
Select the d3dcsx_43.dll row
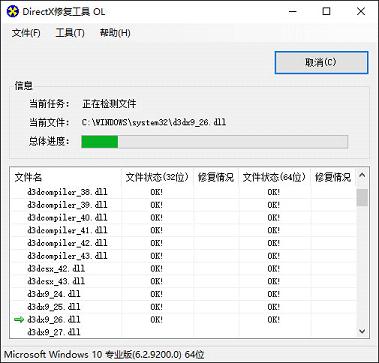[x=183, y=281]
